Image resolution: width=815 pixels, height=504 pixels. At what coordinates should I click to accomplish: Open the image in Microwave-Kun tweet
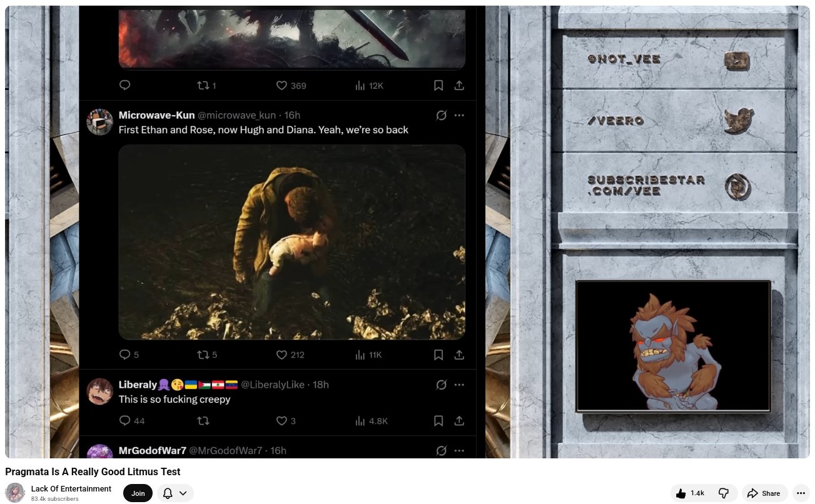(x=292, y=242)
